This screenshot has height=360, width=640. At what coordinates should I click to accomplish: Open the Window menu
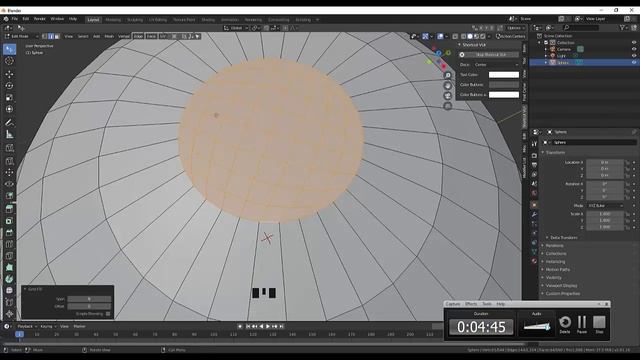57,19
